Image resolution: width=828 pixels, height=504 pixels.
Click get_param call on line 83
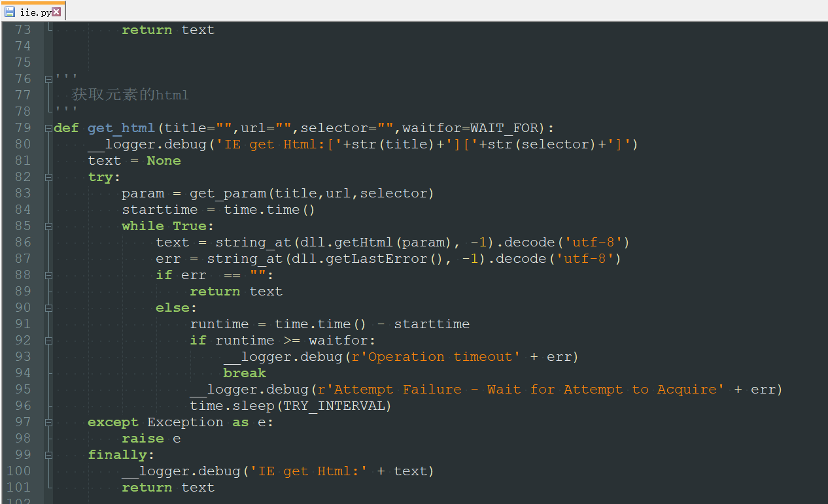click(312, 193)
